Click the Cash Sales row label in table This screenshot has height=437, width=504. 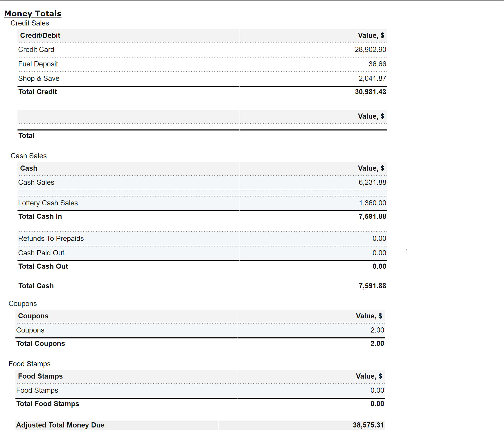point(36,182)
